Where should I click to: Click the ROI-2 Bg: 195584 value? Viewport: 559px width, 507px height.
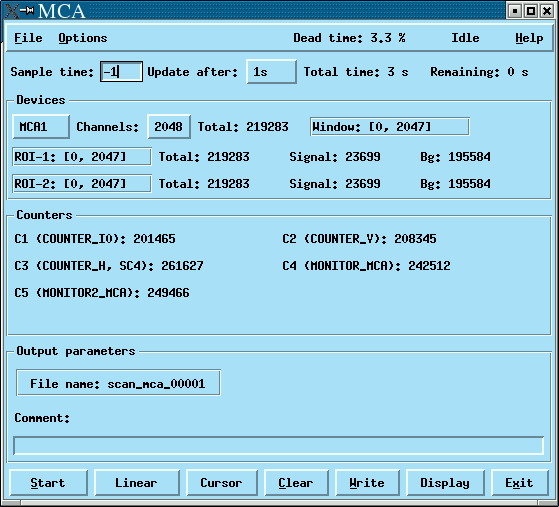coord(455,184)
